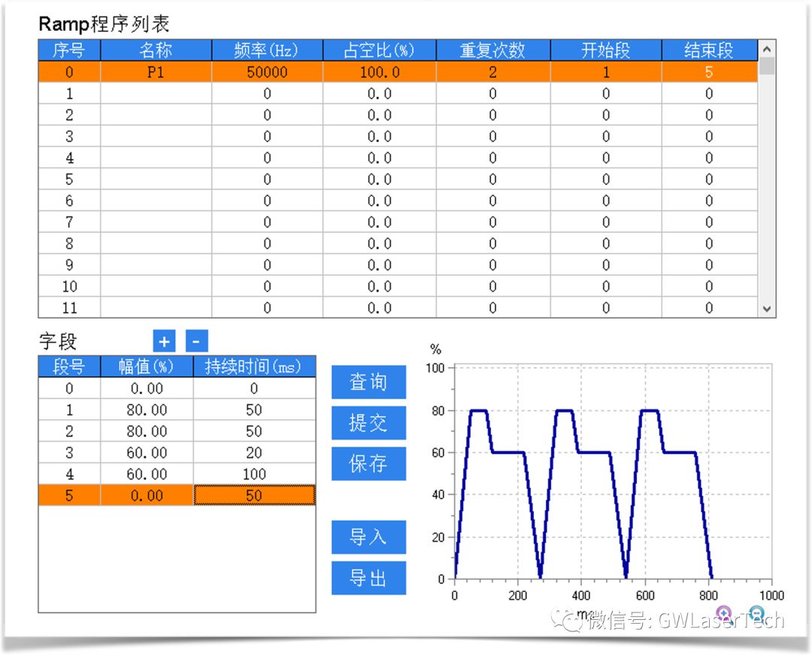The width and height of the screenshot is (812, 656).
Task: Click the duration 100 cell of segment 4
Action: tap(254, 474)
